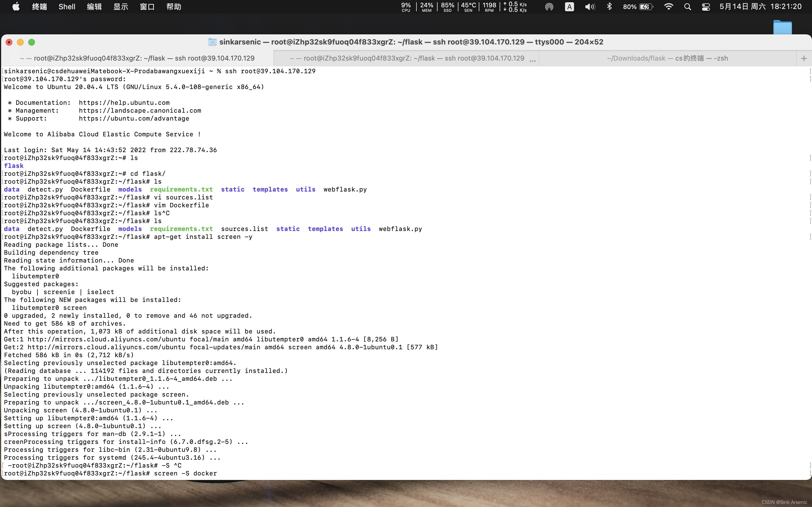812x507 pixels.
Task: Open the blue folder on desktop
Action: 782,27
